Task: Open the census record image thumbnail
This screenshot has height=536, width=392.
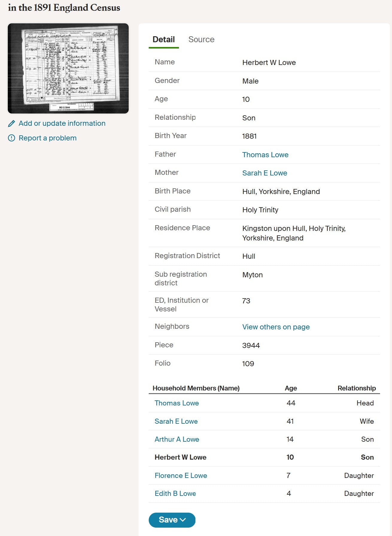Action: [x=68, y=68]
